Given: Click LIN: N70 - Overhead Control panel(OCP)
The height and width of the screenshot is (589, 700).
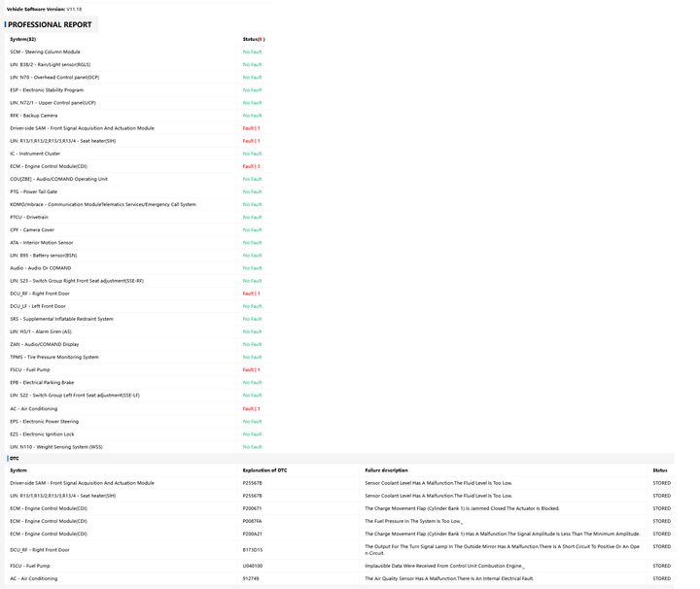Looking at the screenshot, I should (54, 77).
